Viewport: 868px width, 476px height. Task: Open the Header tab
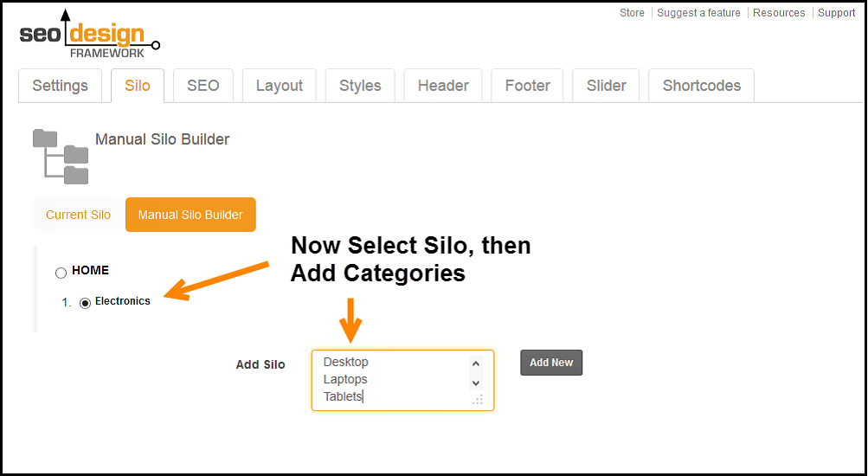[x=443, y=86]
